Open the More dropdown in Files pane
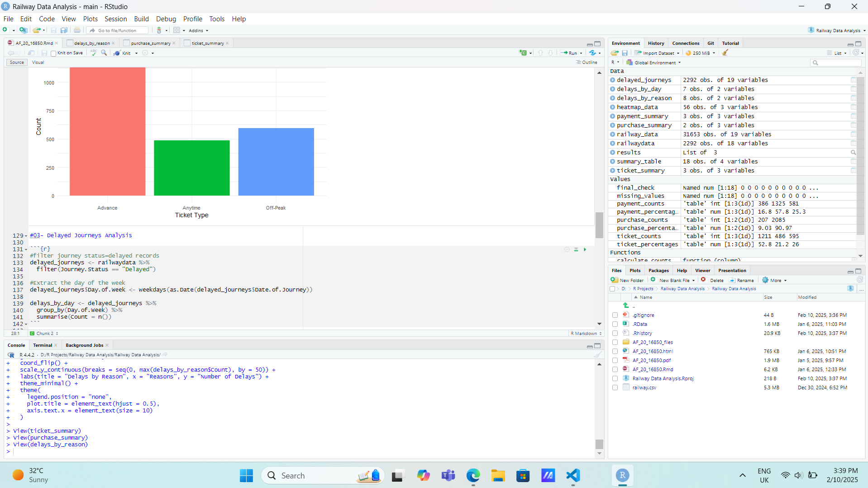 (775, 280)
